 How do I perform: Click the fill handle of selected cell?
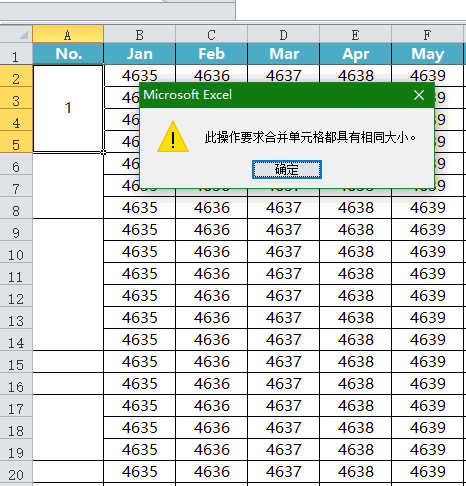tap(103, 152)
